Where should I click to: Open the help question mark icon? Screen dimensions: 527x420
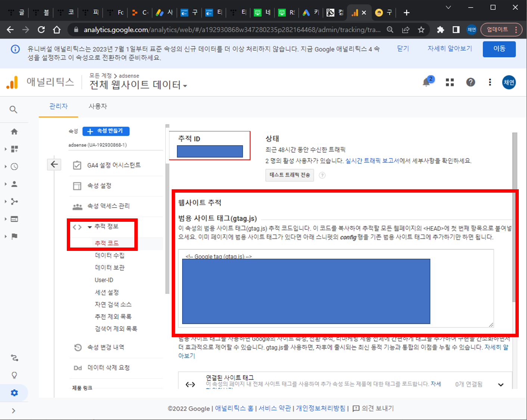coord(471,82)
